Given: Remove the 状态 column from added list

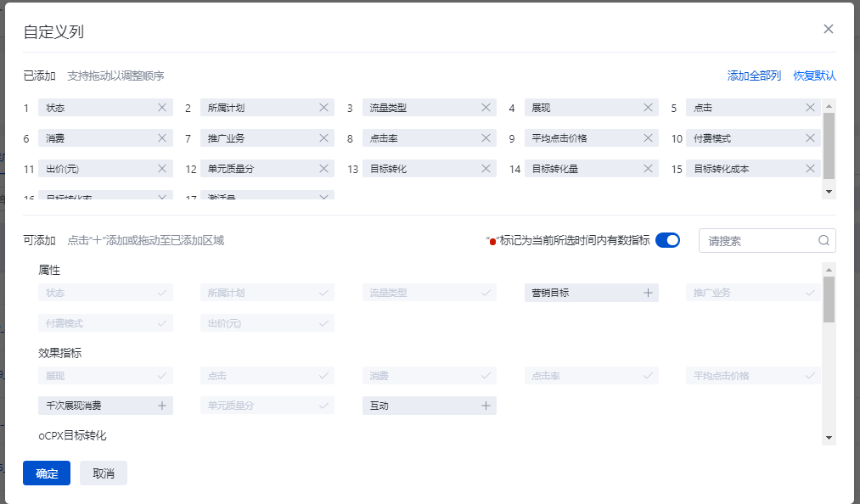Looking at the screenshot, I should [x=162, y=108].
